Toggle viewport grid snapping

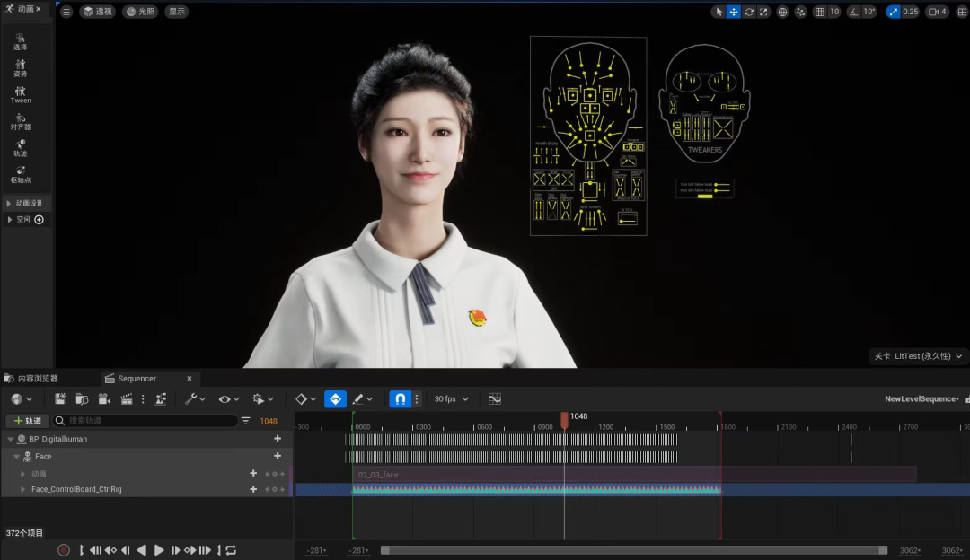tap(820, 12)
